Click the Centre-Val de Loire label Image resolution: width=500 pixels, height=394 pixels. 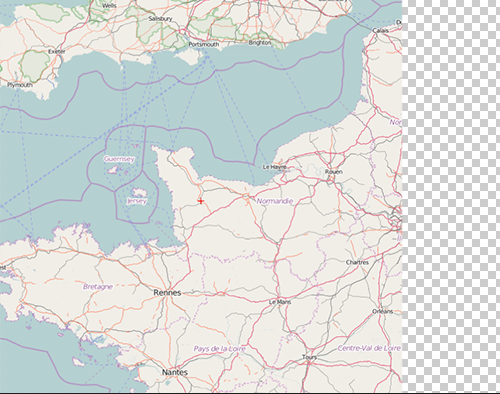tap(369, 348)
